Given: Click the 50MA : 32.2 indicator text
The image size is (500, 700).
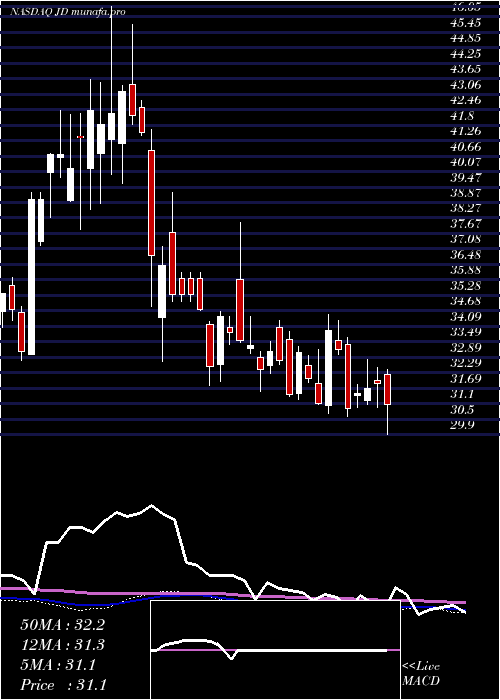Looking at the screenshot, I should [62, 625].
